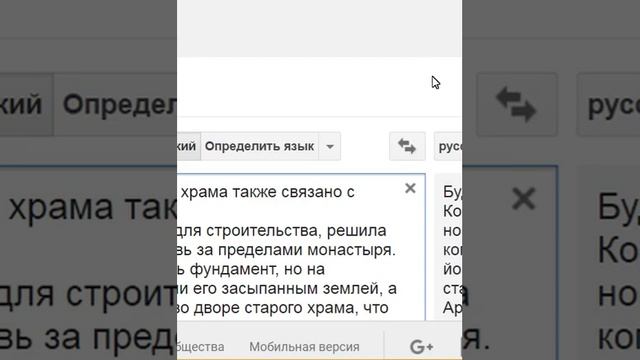Click into the source text input box

coord(301,247)
